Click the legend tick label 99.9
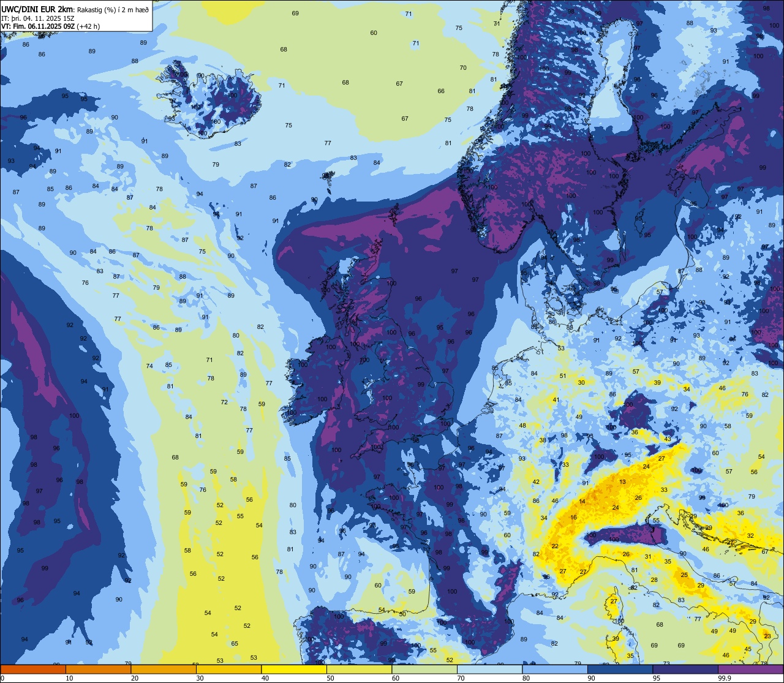 (725, 678)
